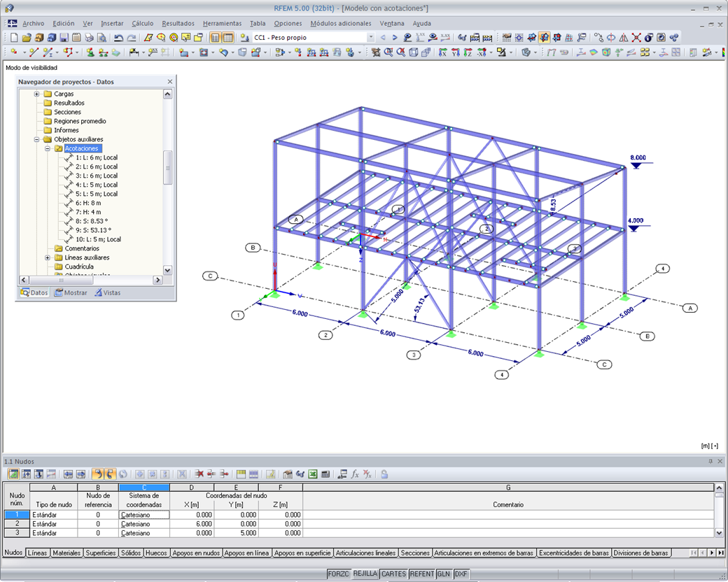Open the Apoyos en nudos table tab
Screen dimensions: 728x582
click(x=196, y=553)
